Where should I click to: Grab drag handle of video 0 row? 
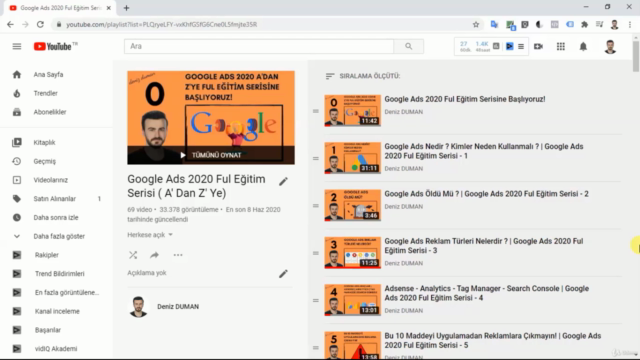pyautogui.click(x=316, y=111)
